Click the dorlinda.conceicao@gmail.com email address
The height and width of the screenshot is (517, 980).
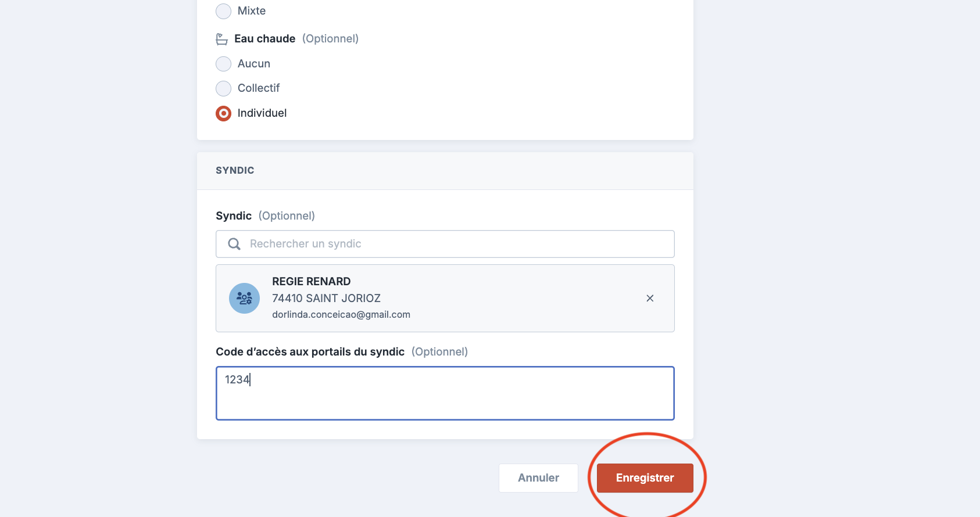[341, 315]
